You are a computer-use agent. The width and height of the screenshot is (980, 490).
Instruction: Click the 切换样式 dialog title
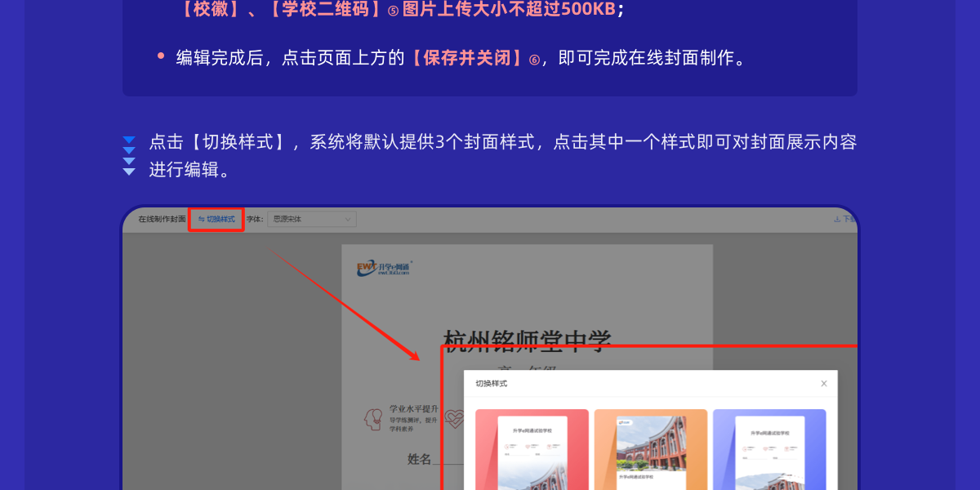[x=492, y=383]
